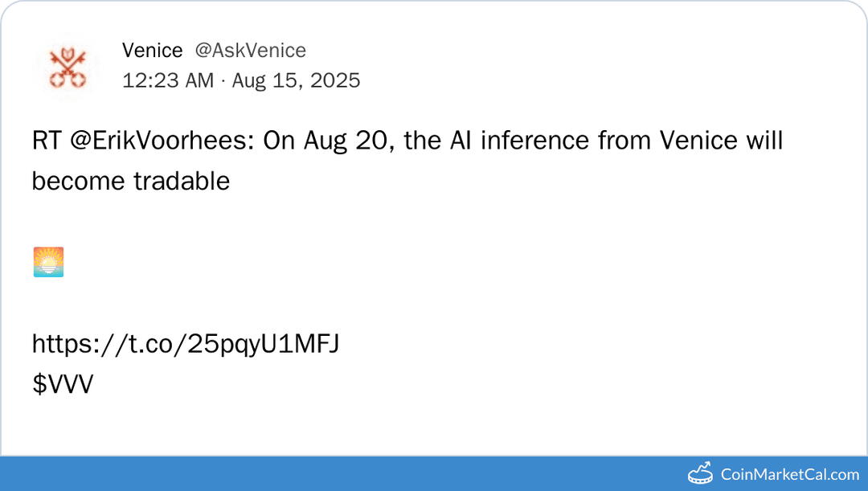This screenshot has height=491, width=868.
Task: Visit the CoinMarketCal.com watermark text
Action: coord(789,474)
